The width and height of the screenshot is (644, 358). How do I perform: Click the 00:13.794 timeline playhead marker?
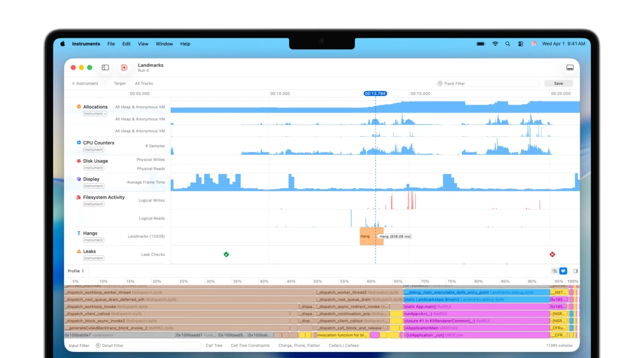pos(375,93)
